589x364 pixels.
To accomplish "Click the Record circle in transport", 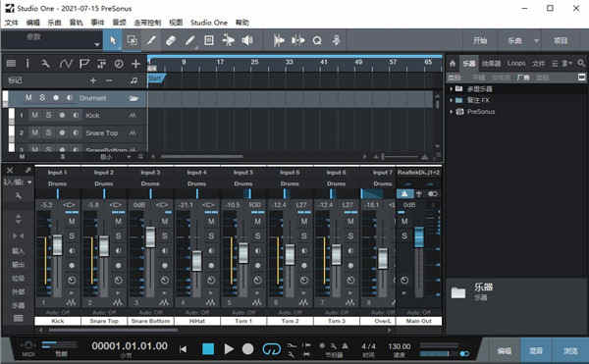I will [248, 349].
